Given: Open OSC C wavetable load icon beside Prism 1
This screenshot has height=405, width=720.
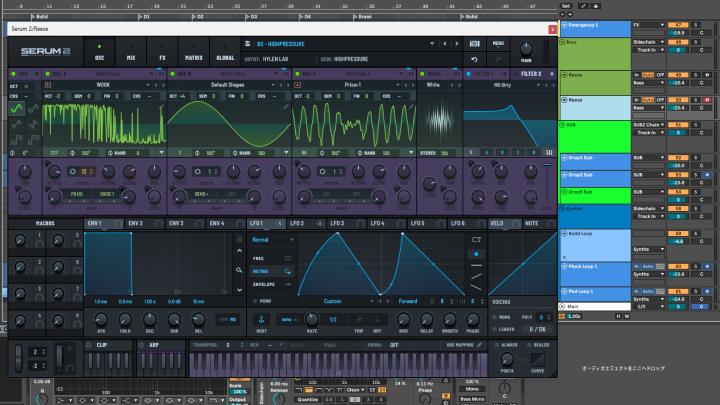Looking at the screenshot, I should pyautogui.click(x=298, y=85).
